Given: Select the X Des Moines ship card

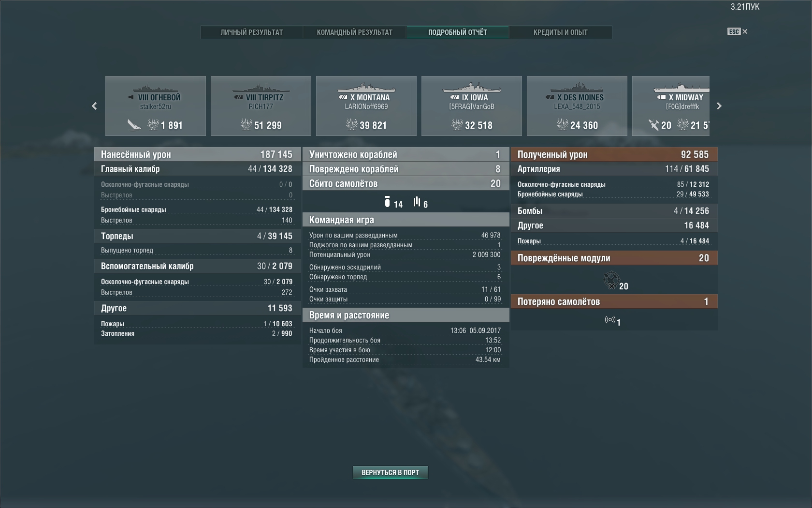Looking at the screenshot, I should coord(577,106).
